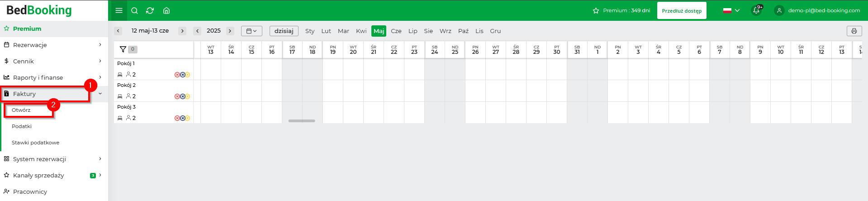Viewport: 868px width, 201px height.
Task: Jump to today with dzisiaj button
Action: pyautogui.click(x=284, y=31)
